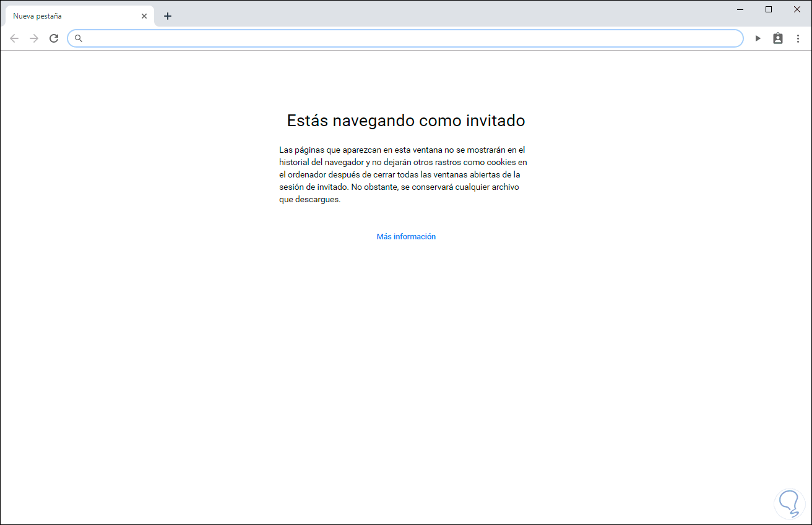The image size is (812, 525).
Task: Click the search icon in address bar
Action: click(x=79, y=38)
